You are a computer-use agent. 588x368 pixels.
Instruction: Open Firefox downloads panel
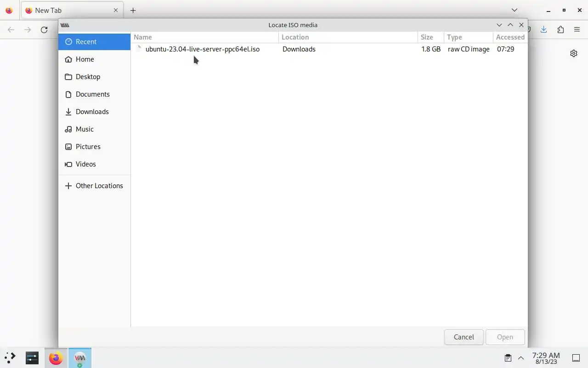[x=544, y=29]
